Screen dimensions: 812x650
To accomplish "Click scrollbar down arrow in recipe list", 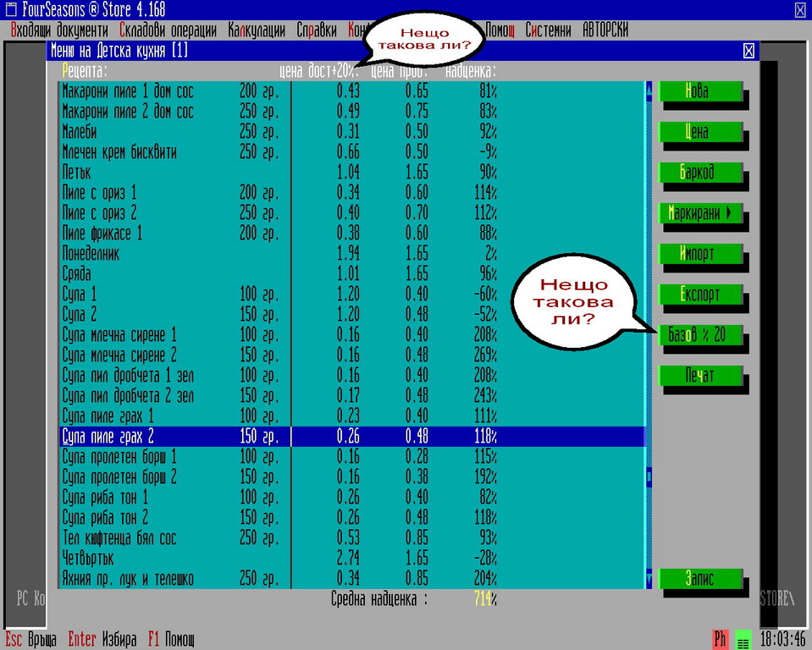I will 649,580.
